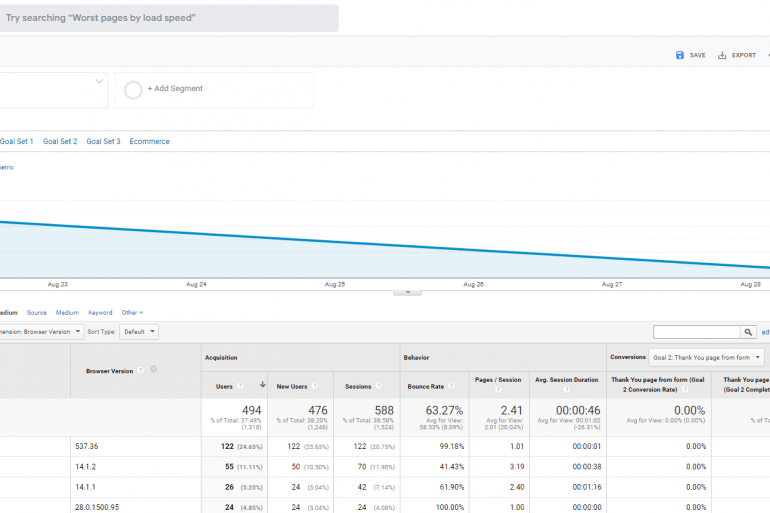Click the top Analytics search box
Viewport: 770px width, 513px height.
pos(168,18)
